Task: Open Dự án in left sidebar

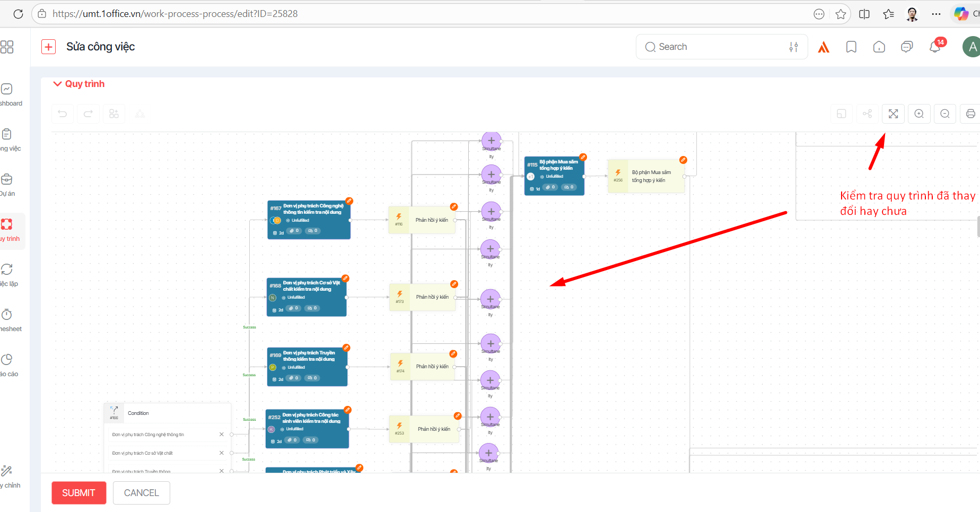Action: pos(7,184)
